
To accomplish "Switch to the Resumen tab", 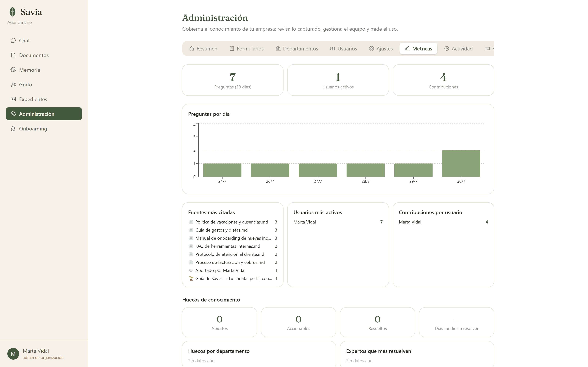I will pyautogui.click(x=203, y=49).
